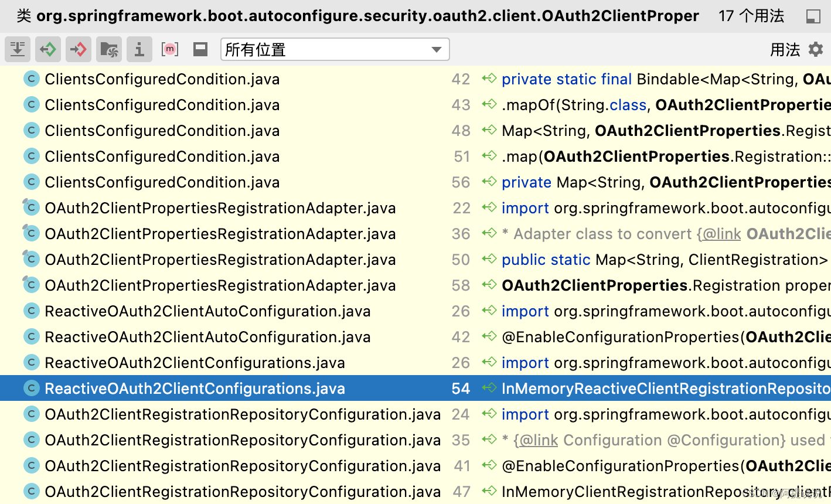The image size is (831, 504).
Task: Click the implementation class icon beside OAuth2ClientPropertiesRegistrationAdapter.java
Action: (x=31, y=207)
